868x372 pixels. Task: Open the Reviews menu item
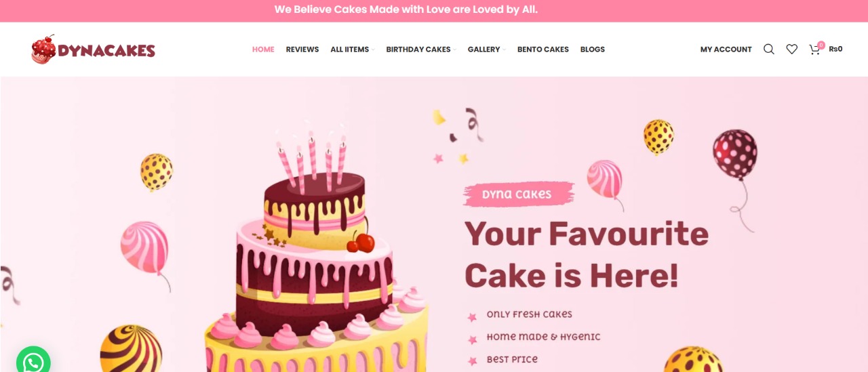click(302, 49)
